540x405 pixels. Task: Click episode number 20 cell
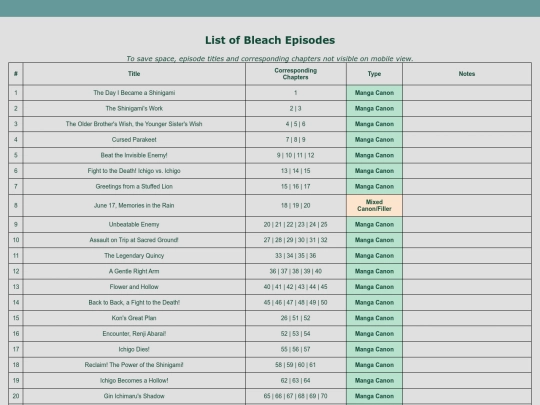(16, 396)
